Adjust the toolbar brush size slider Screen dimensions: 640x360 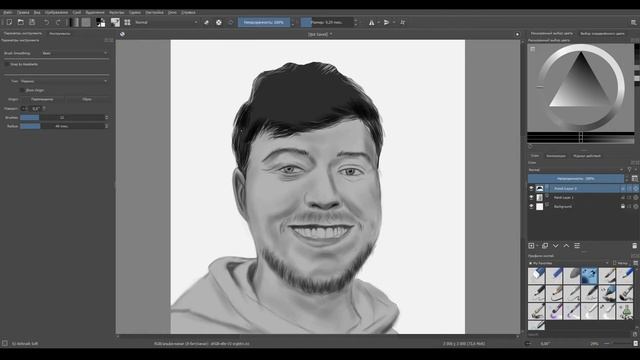tap(327, 22)
